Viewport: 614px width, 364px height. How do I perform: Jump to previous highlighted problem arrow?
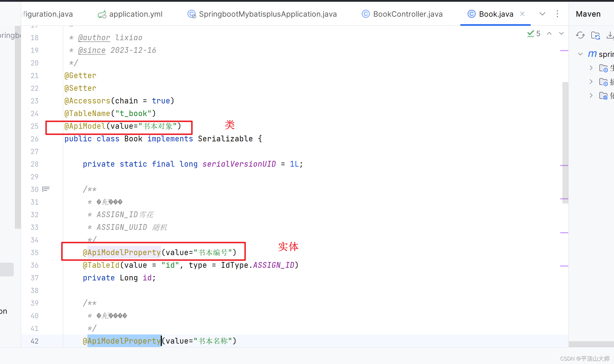(549, 34)
